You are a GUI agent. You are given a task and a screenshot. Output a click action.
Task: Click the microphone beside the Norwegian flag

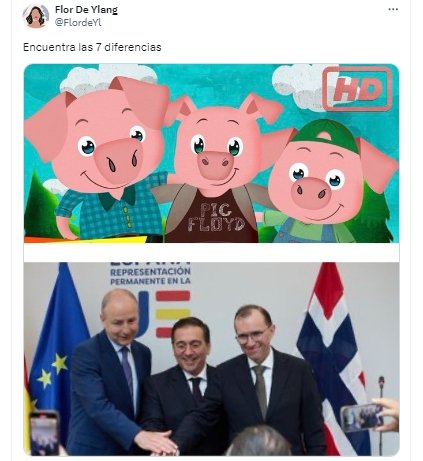tap(381, 382)
